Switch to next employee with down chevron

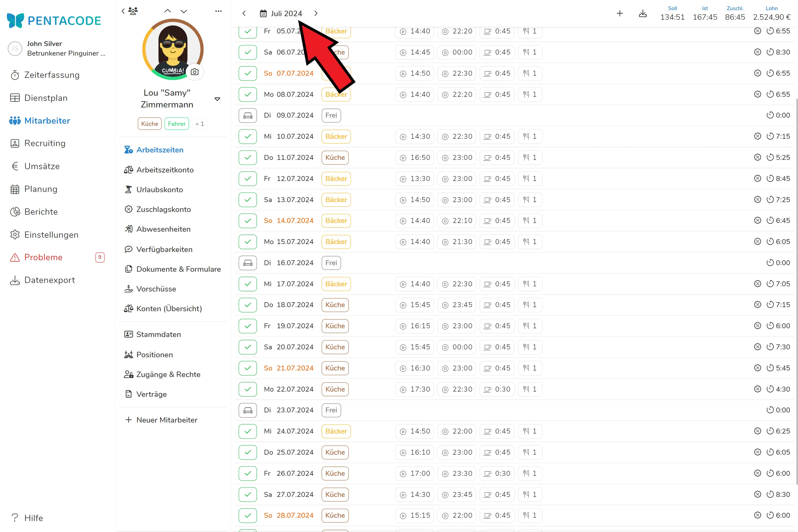pyautogui.click(x=183, y=11)
